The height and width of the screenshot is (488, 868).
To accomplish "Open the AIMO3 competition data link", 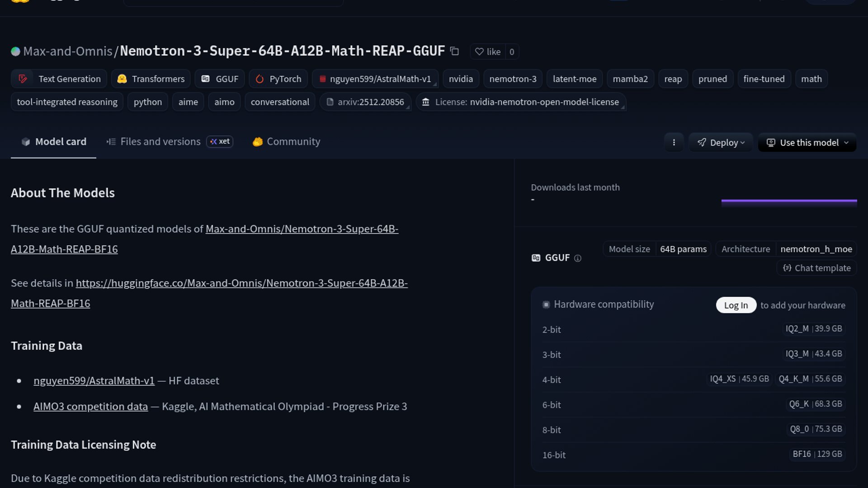I will click(x=90, y=406).
